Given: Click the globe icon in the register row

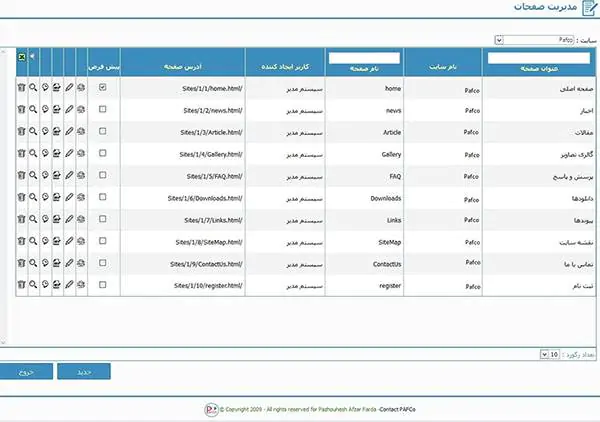Looking at the screenshot, I should pos(81,285).
